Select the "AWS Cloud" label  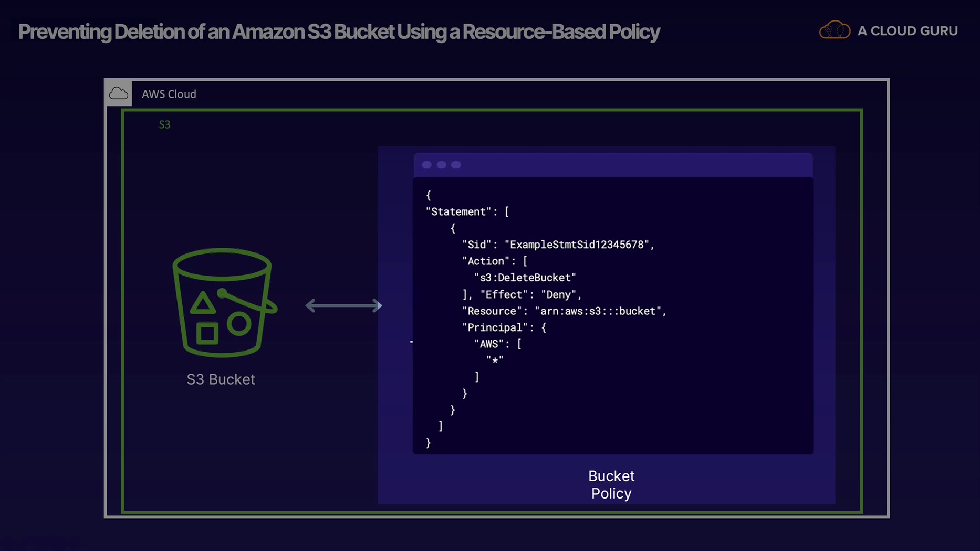[x=169, y=94]
